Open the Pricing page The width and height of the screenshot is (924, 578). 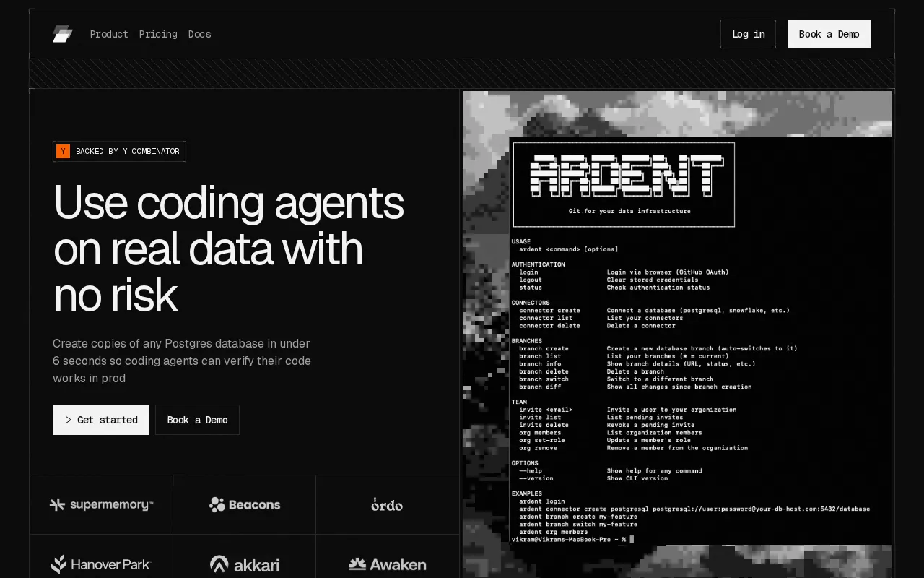[x=158, y=34]
